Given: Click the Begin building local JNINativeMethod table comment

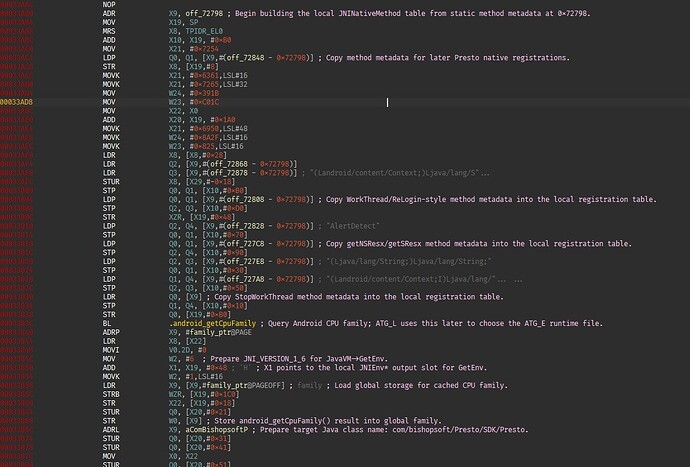Looking at the screenshot, I should point(413,13).
